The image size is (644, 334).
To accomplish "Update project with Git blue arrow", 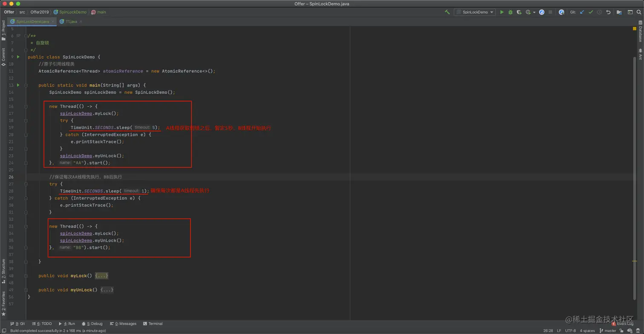I will (x=582, y=12).
